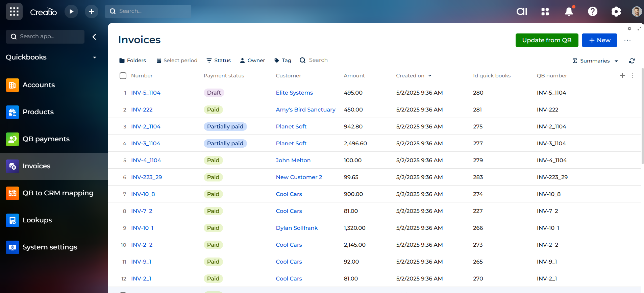The width and height of the screenshot is (644, 293).
Task: Click the Update from QB button
Action: 547,40
